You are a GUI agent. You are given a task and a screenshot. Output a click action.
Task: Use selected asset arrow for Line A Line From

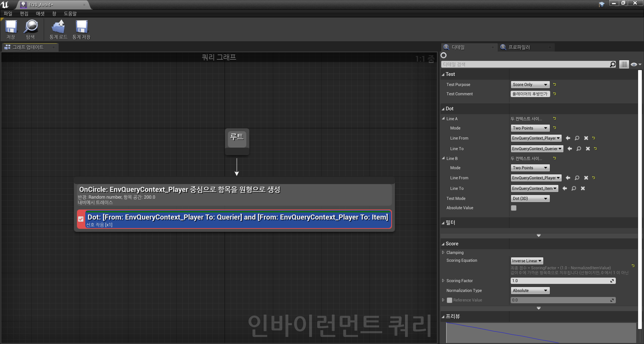[x=568, y=138]
